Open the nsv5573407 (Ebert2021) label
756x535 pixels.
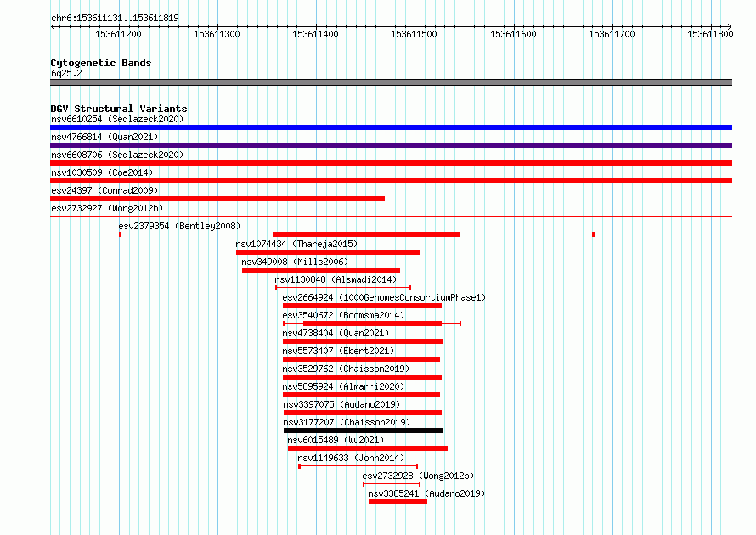click(338, 351)
